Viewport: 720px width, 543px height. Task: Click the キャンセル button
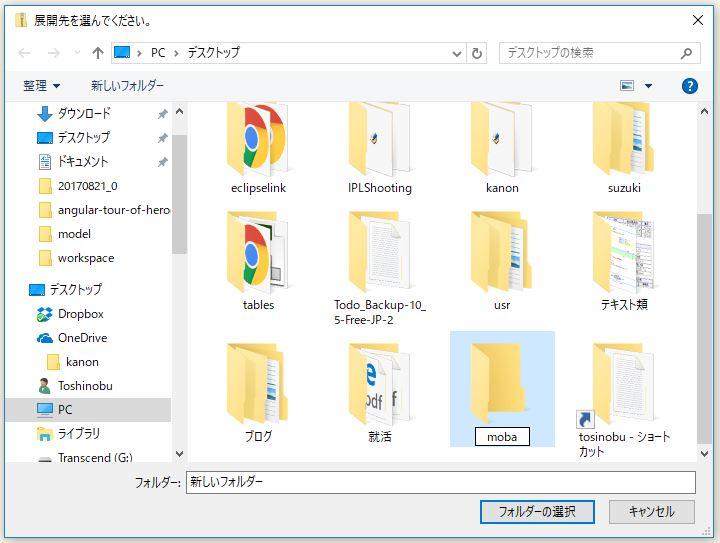651,512
